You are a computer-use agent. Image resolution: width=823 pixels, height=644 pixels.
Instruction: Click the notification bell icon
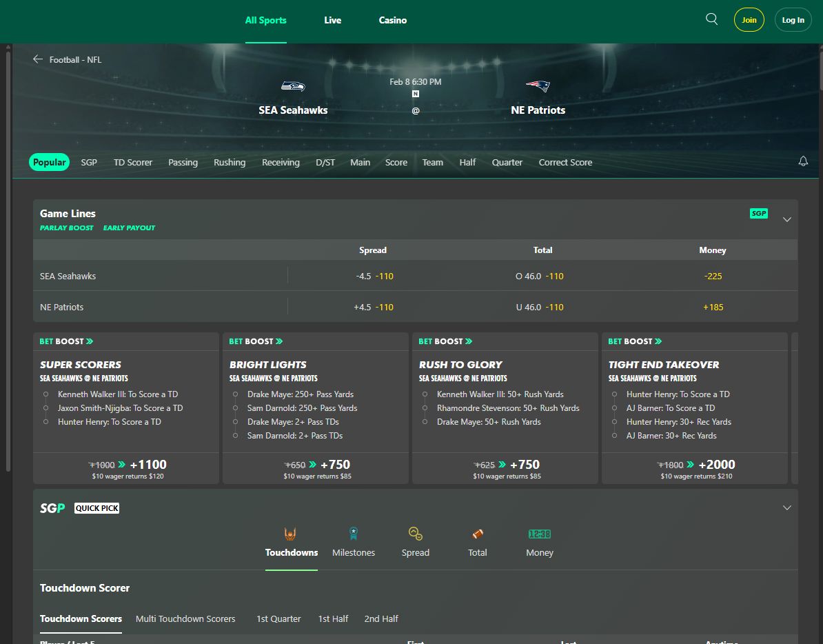click(x=803, y=161)
